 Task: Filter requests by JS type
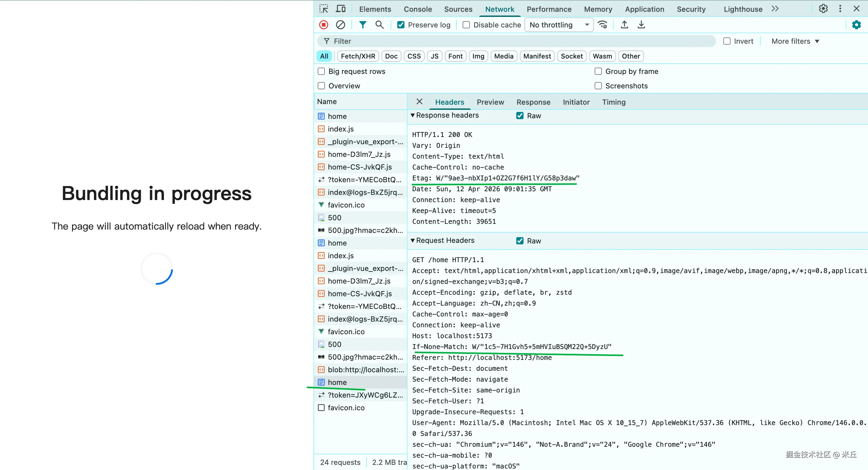[x=434, y=56]
